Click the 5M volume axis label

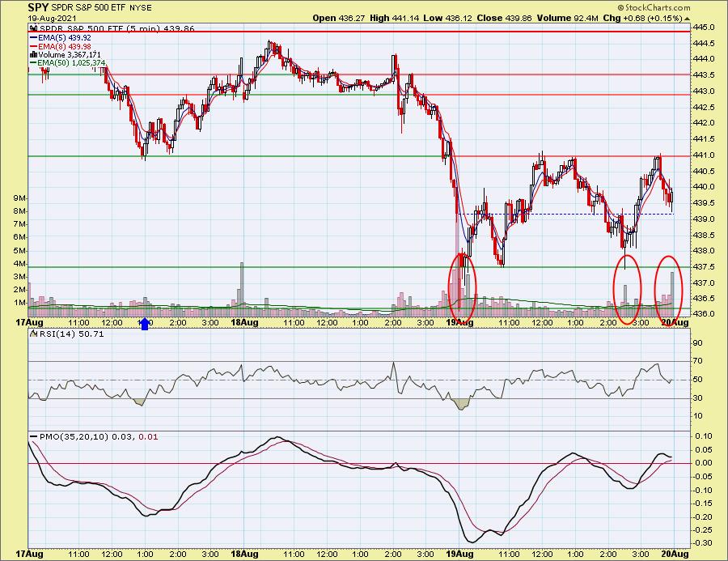coord(20,251)
